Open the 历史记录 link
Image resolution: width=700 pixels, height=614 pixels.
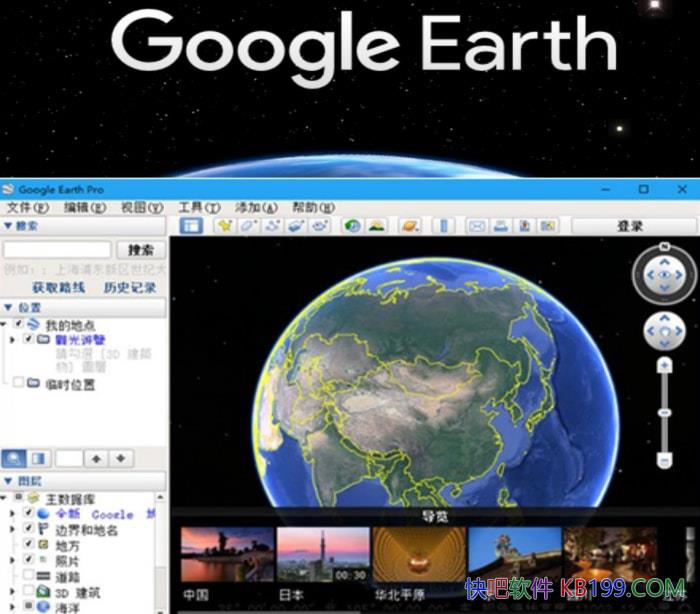(x=130, y=288)
